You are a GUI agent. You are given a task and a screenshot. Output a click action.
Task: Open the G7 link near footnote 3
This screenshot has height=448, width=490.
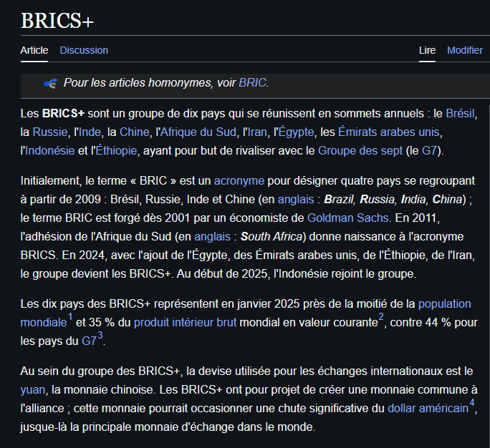pos(89,341)
